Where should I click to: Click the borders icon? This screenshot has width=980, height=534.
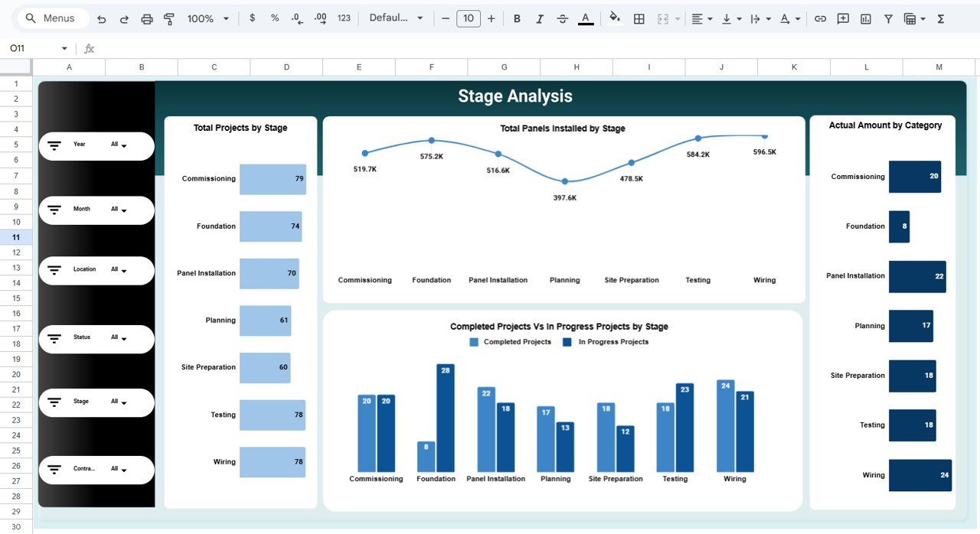point(639,18)
